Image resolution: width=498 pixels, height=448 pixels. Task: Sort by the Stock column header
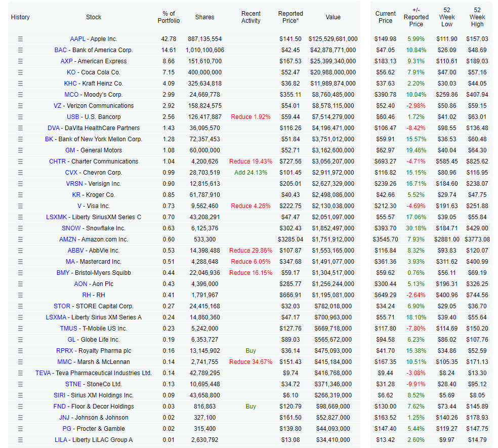(x=94, y=17)
